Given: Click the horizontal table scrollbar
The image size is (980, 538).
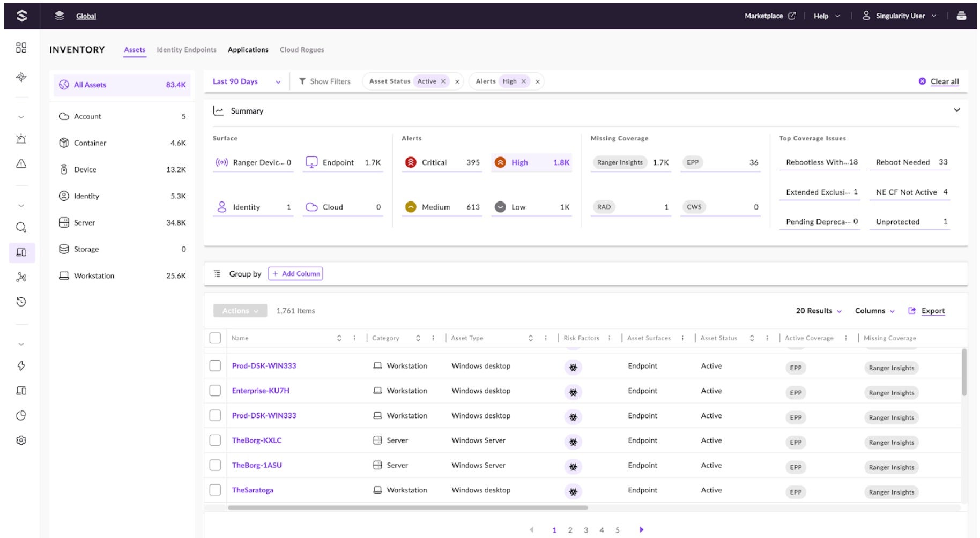Looking at the screenshot, I should coord(407,507).
